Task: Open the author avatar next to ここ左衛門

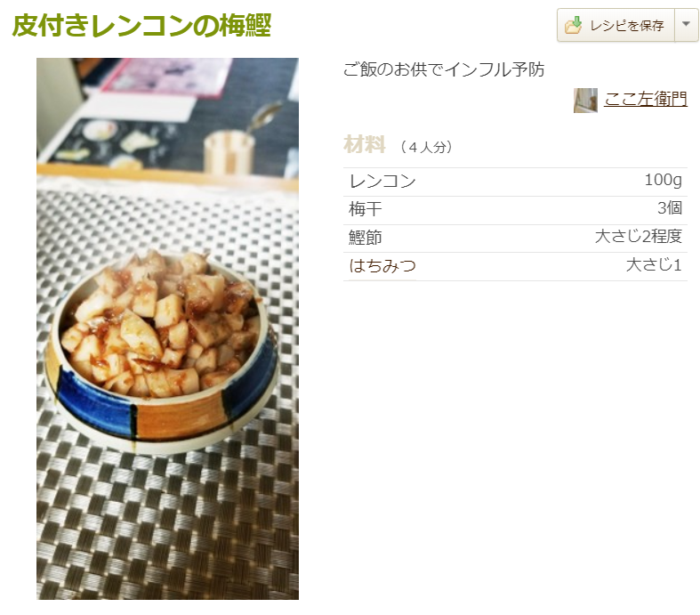Action: coord(585,100)
